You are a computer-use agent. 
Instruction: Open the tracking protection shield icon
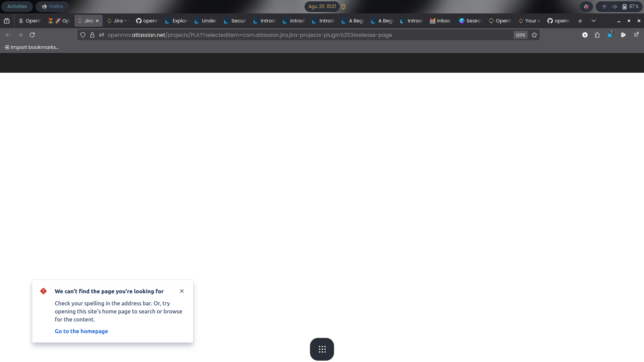click(x=83, y=35)
